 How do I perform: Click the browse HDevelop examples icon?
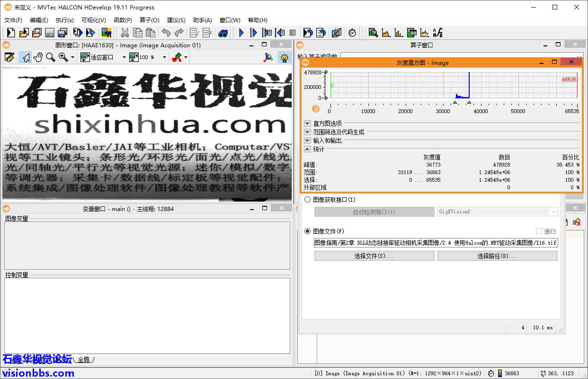[x=36, y=33]
